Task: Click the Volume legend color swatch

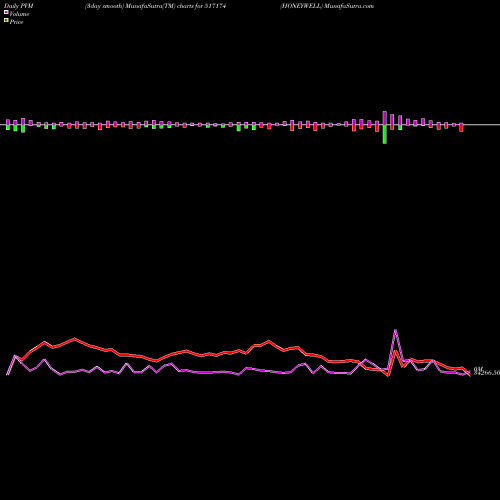Action: click(x=6, y=12)
